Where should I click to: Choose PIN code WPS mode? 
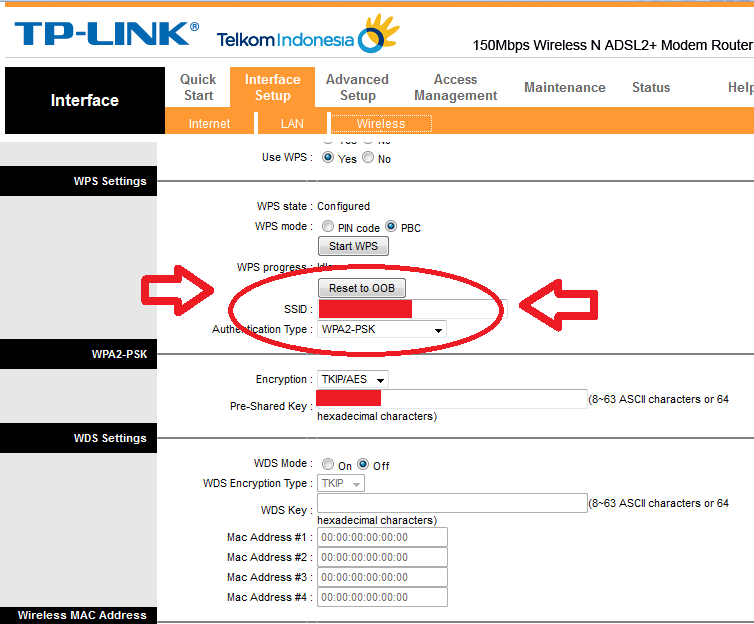tap(328, 226)
